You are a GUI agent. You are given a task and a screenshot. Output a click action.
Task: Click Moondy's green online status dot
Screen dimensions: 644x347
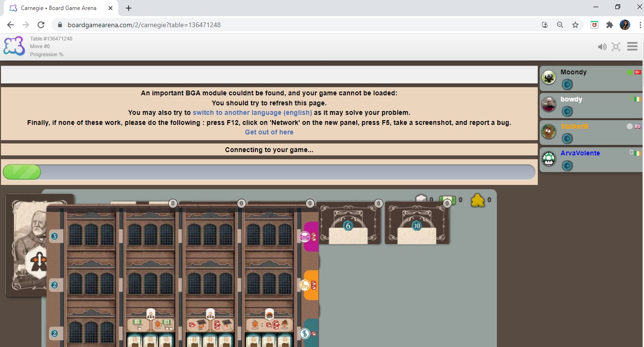click(630, 72)
